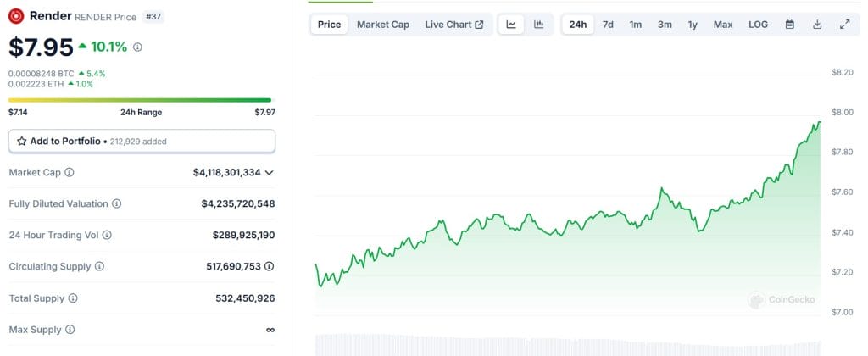Select the Max time range
868x356 pixels.
[x=723, y=25]
